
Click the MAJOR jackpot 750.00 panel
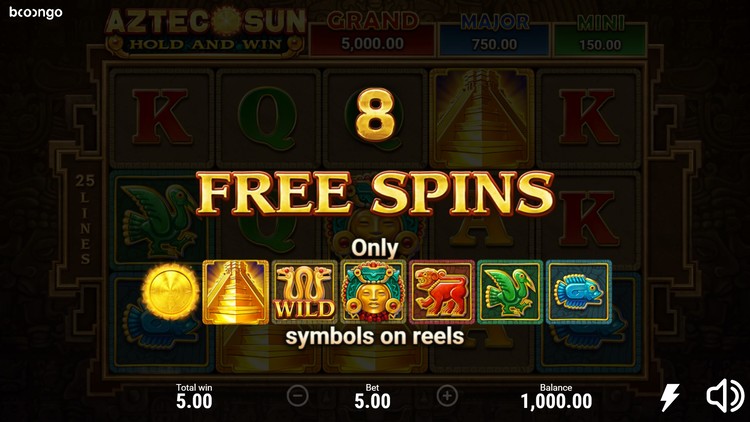click(x=494, y=33)
